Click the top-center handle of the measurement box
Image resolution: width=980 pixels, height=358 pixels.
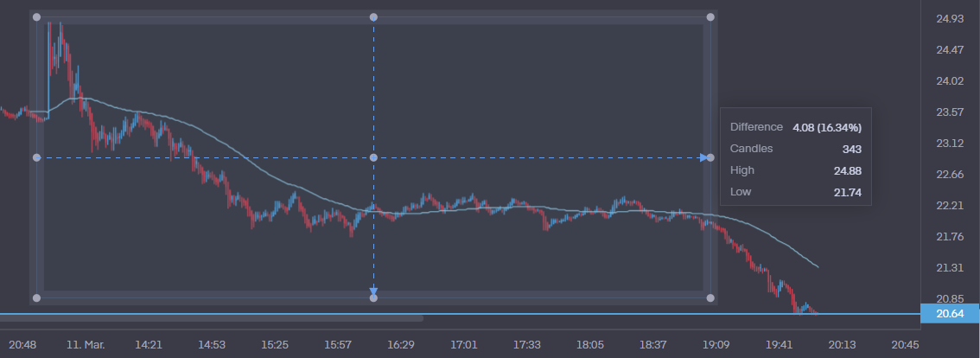click(373, 16)
